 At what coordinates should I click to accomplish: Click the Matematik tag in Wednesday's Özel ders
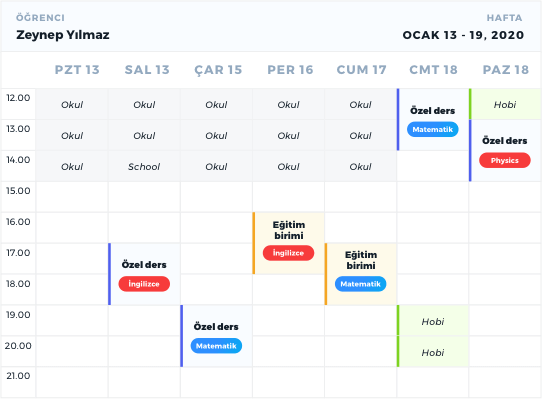click(216, 346)
